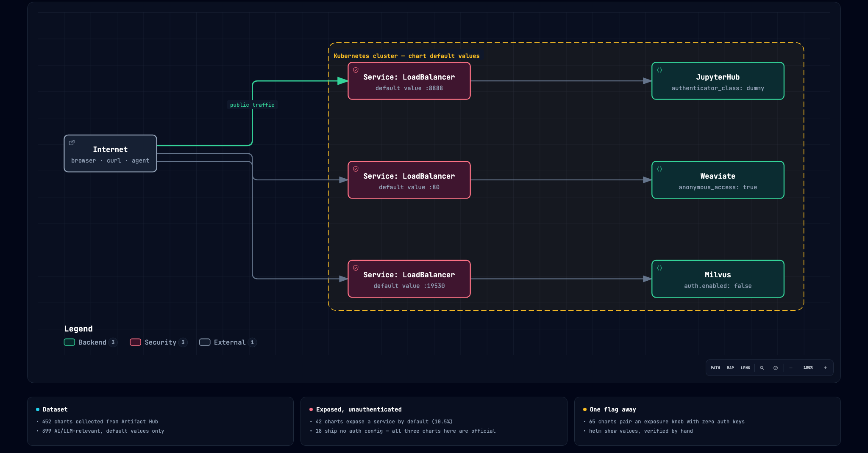This screenshot has width=868, height=453.
Task: Click the shield icon on the :19530 LoadBalancer node
Action: coord(356,268)
